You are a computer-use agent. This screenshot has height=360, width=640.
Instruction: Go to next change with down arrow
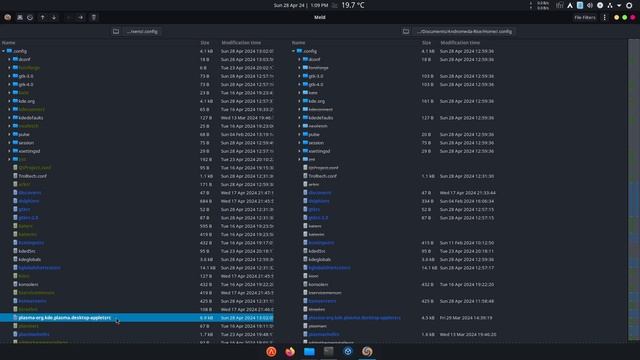click(x=54, y=18)
